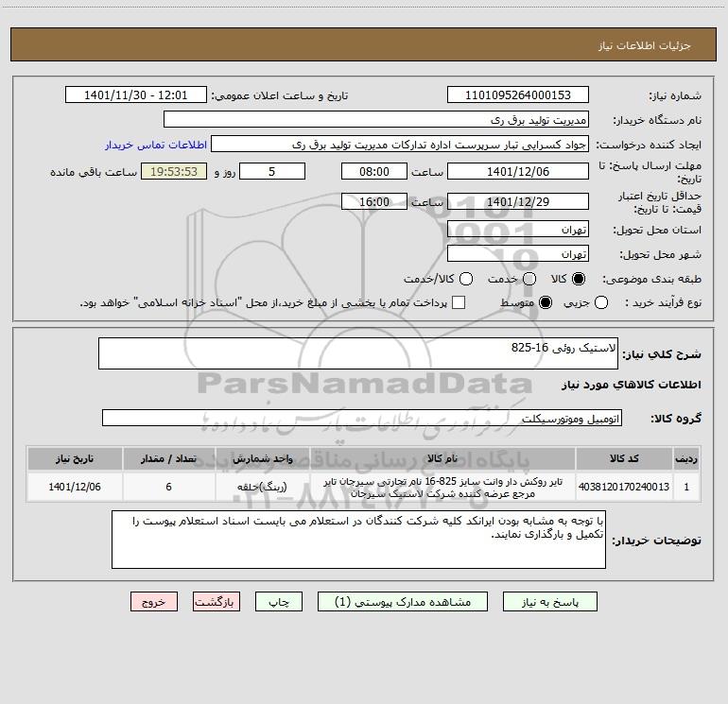Click product code 4038120170240013 cell

[x=624, y=487]
